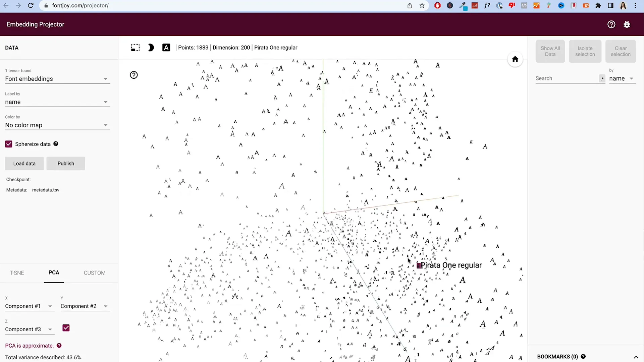Go back with the browser back arrow

pyautogui.click(x=6, y=5)
